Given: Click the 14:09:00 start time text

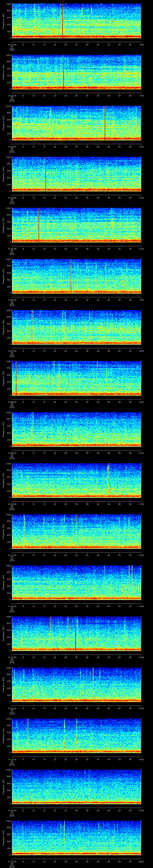Looking at the screenshot, I should point(12,453).
